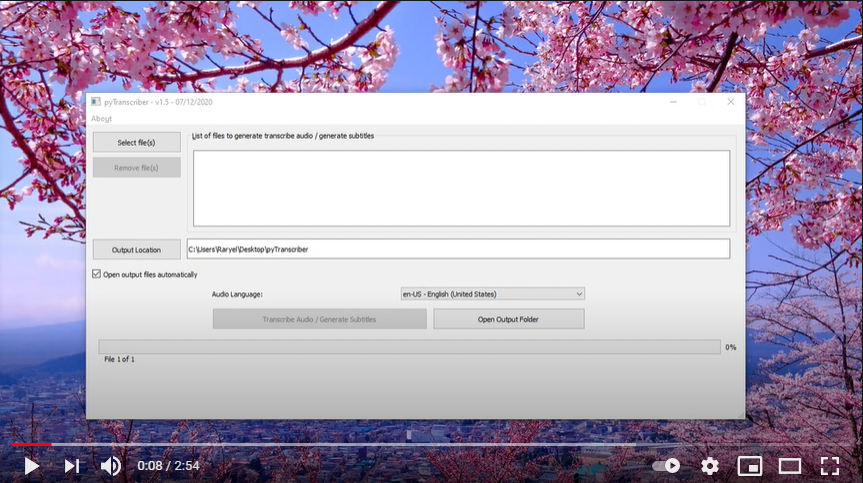
Task: Open video player settings gear
Action: tap(710, 466)
